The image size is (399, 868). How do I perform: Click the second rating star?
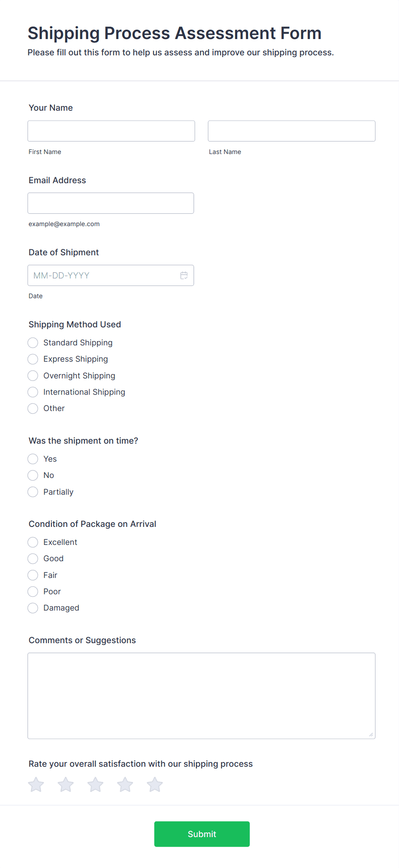point(66,785)
